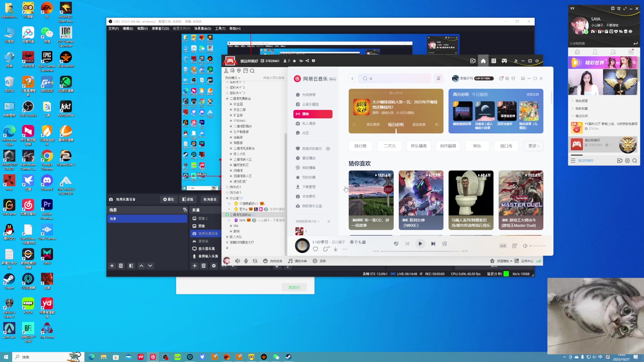
Task: Open NetEase skin theme icon
Action: click(513, 78)
